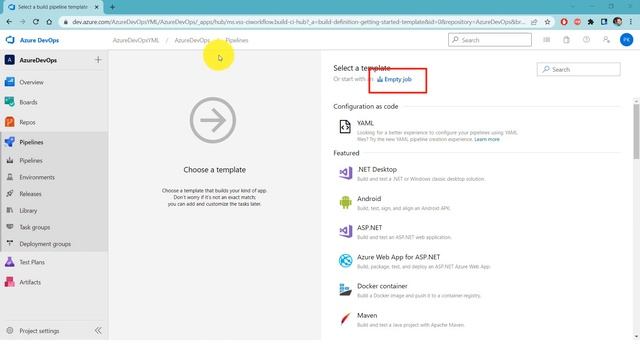Click the big arrow Choose a template graphic
Screen dimensions: 640x360
(x=213, y=120)
